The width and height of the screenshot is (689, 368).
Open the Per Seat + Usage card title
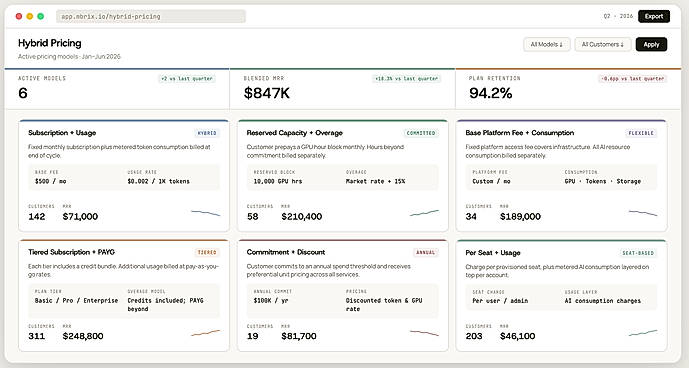click(x=493, y=253)
